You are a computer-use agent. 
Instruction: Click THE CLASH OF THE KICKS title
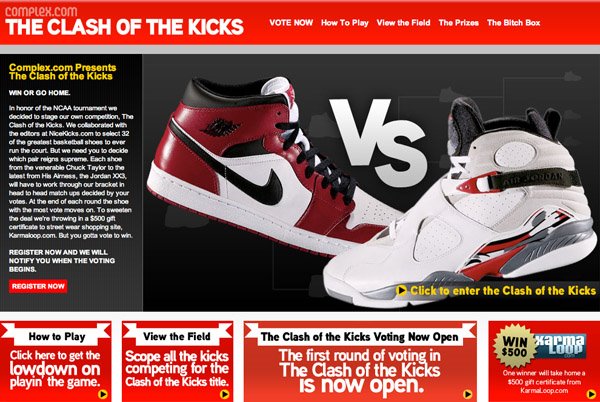[x=124, y=27]
